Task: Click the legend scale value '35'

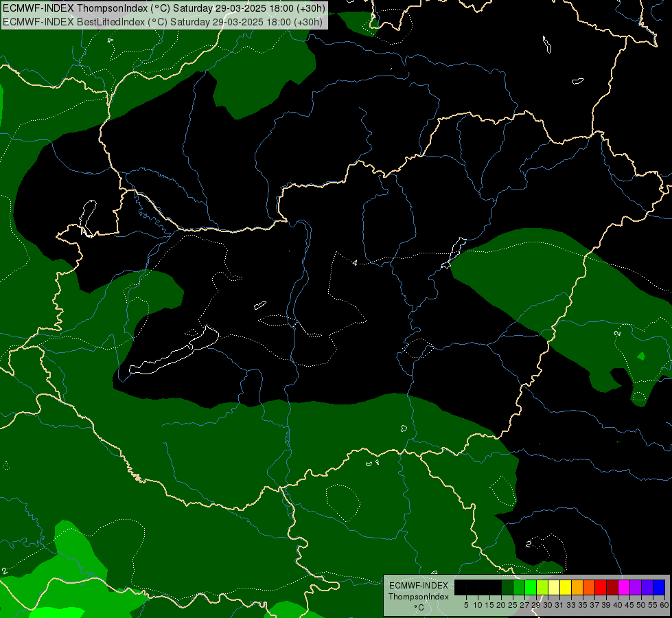Action: [x=583, y=605]
